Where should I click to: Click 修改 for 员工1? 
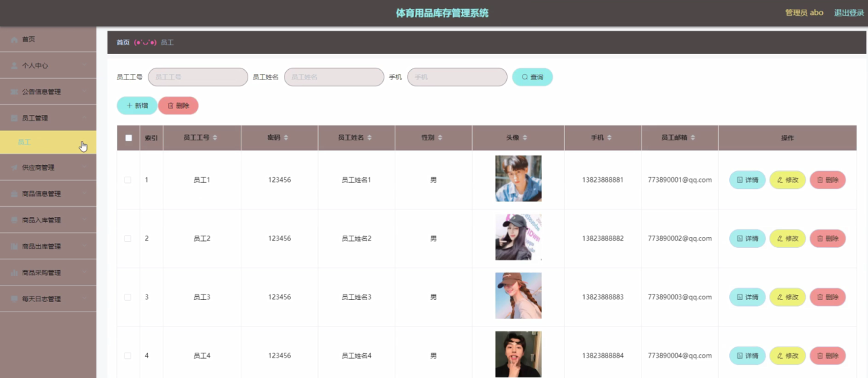point(787,180)
